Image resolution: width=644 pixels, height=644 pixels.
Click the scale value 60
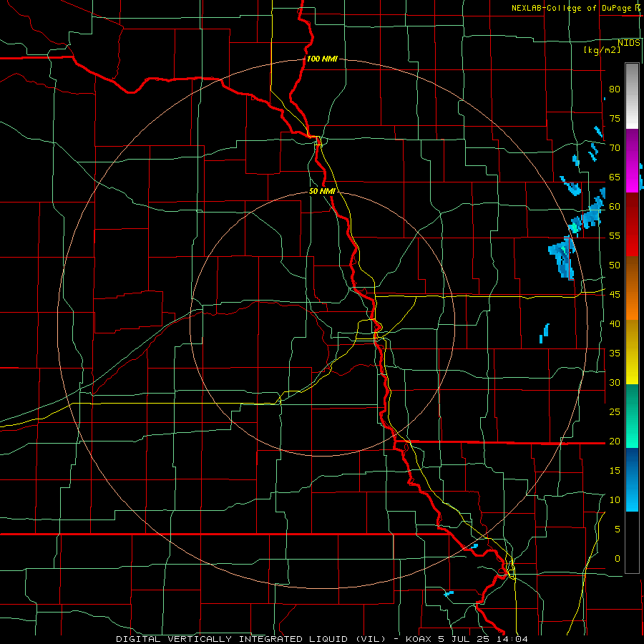click(x=615, y=207)
